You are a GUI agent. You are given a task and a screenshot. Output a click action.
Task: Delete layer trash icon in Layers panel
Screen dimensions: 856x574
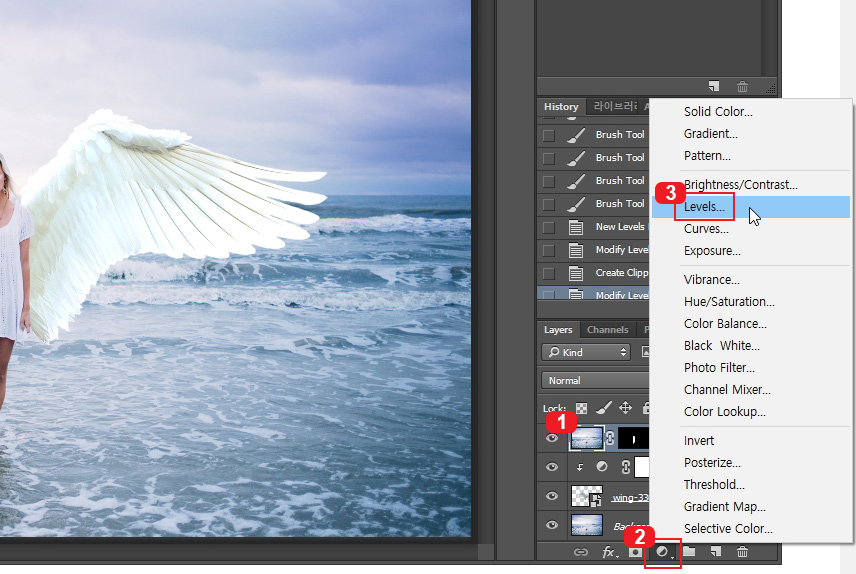[x=742, y=552]
